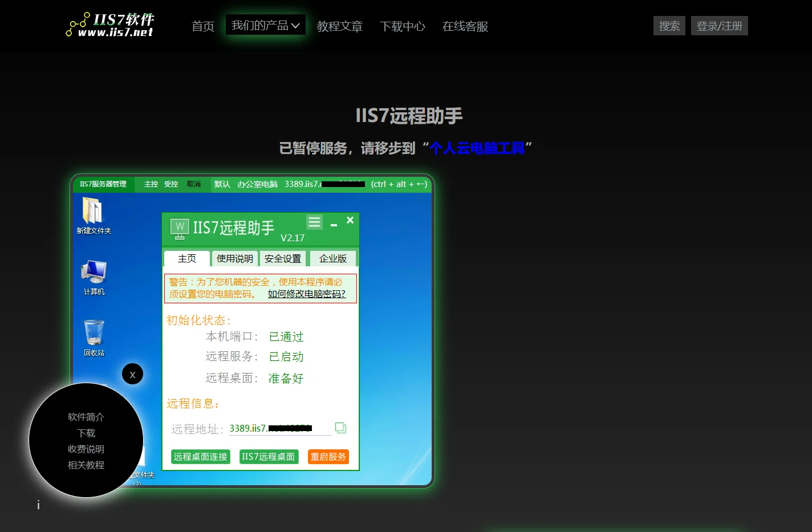Open 下载中心 from the top navigation
812x532 pixels.
click(403, 26)
